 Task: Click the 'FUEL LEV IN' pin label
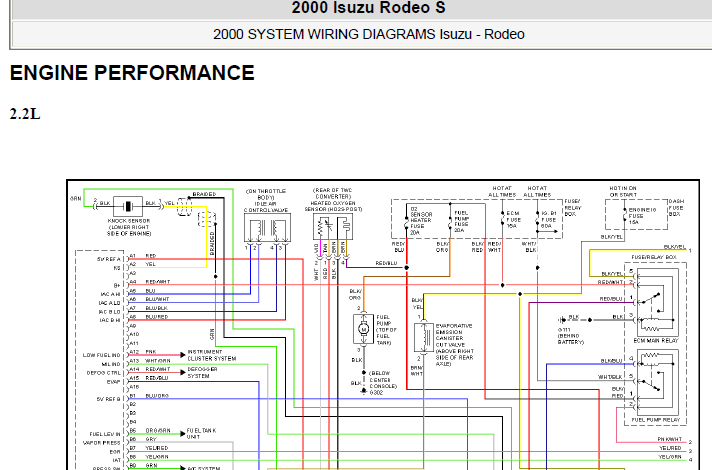pyautogui.click(x=105, y=434)
